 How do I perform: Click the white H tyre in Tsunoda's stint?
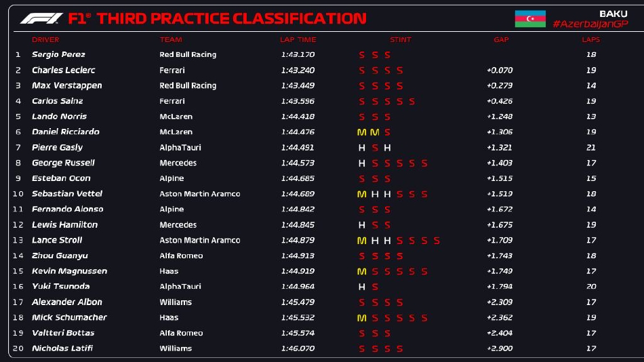click(361, 287)
